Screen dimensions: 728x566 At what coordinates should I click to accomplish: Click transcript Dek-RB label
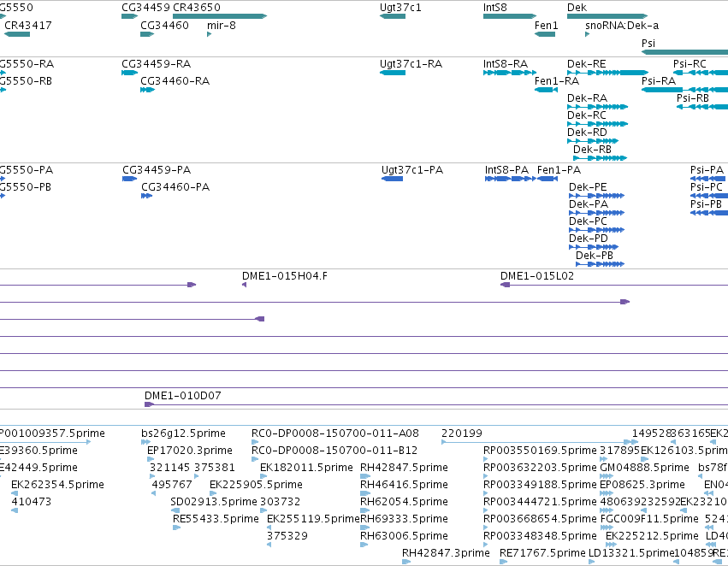point(592,150)
